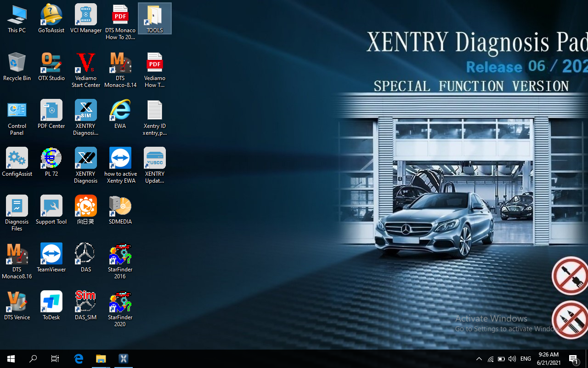588x368 pixels.
Task: Open Control Panel desktop icon
Action: coord(17,117)
